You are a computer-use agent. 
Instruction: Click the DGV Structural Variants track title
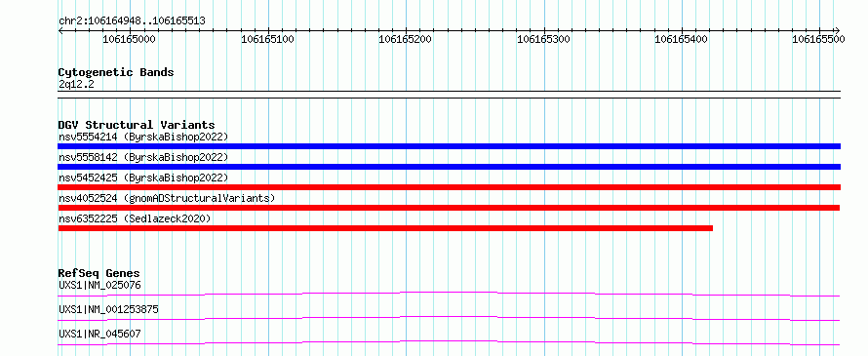point(137,125)
